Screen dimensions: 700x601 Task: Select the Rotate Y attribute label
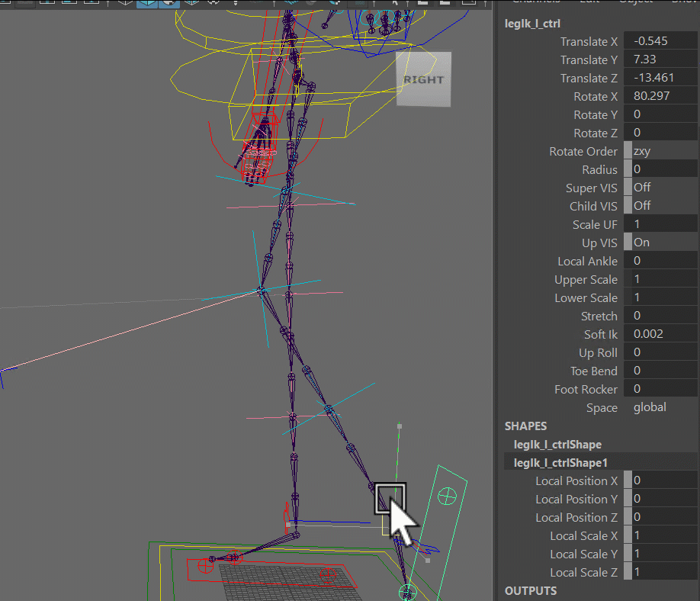(x=596, y=114)
